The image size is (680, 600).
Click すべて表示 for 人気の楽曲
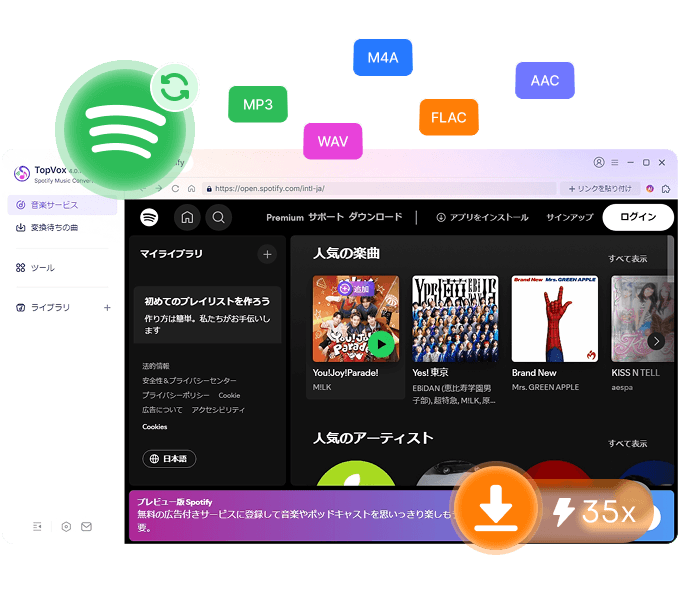627,259
